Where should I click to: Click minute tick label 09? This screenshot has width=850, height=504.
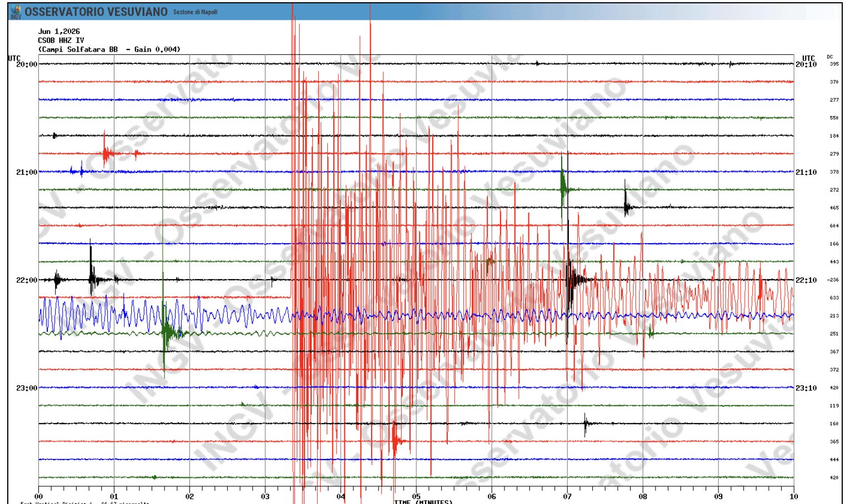(x=718, y=496)
